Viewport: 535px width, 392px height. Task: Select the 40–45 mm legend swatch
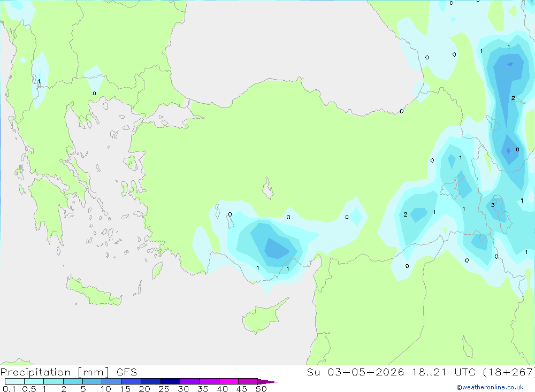(x=228, y=381)
